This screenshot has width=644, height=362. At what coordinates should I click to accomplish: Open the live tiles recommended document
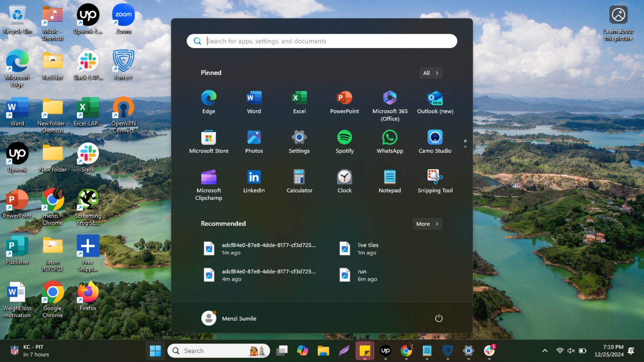(x=368, y=248)
